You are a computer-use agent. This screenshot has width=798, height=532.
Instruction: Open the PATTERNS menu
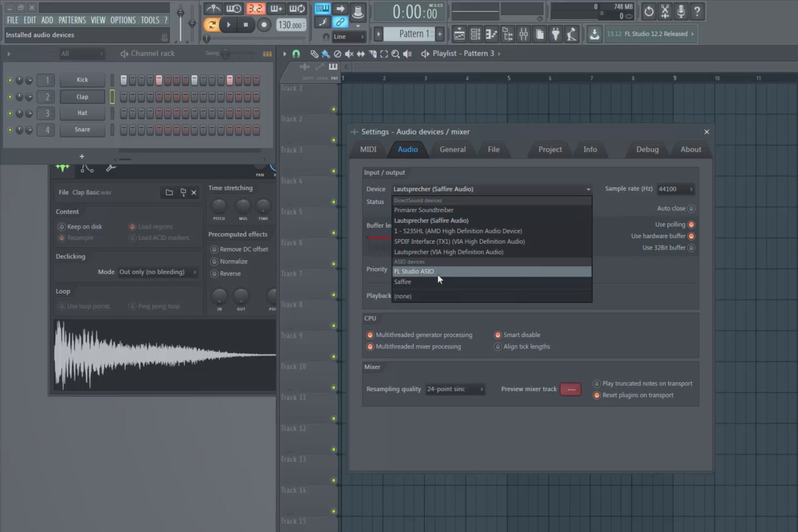point(72,20)
